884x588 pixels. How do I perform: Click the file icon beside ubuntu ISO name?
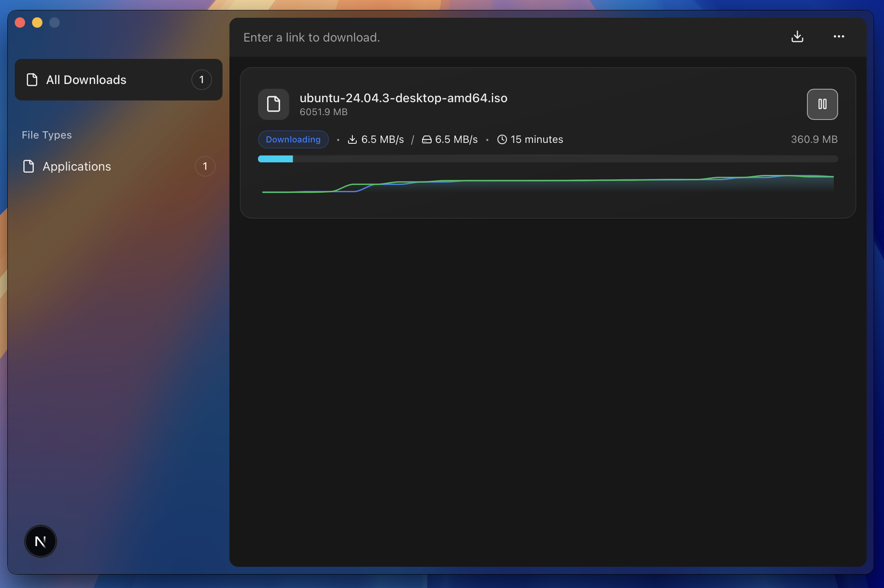pos(274,104)
